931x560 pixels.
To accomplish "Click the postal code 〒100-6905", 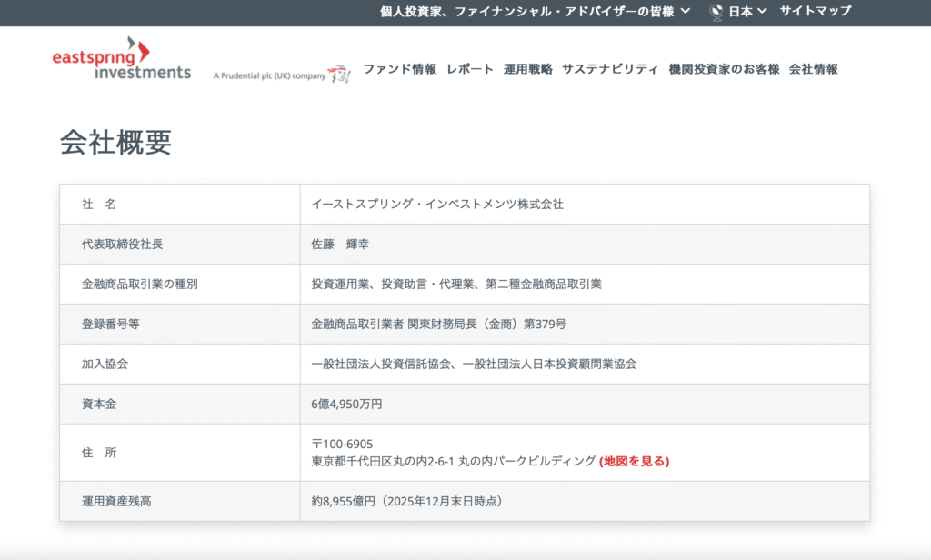I will click(x=342, y=445).
